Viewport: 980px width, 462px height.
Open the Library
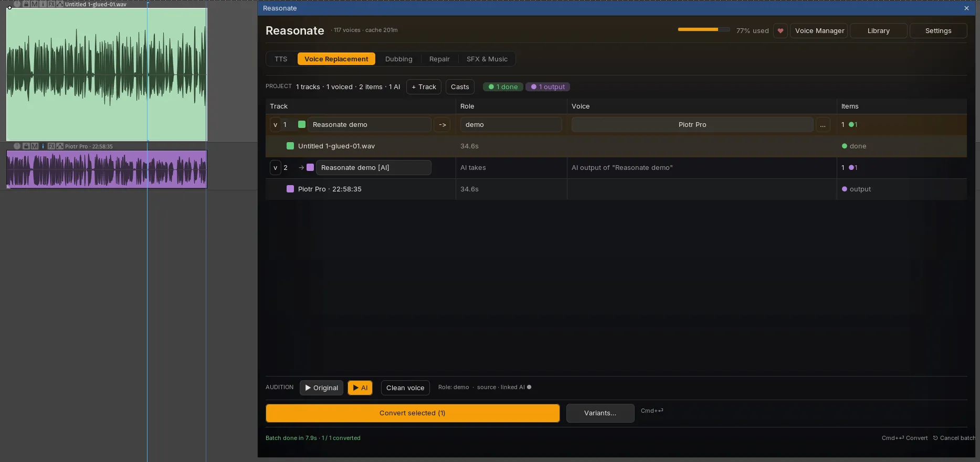coord(878,30)
